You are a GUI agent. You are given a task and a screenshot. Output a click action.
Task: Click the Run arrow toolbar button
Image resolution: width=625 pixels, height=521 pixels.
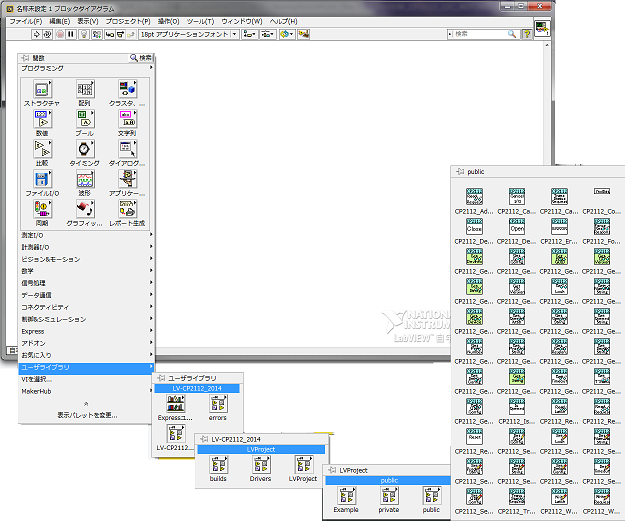point(36,34)
